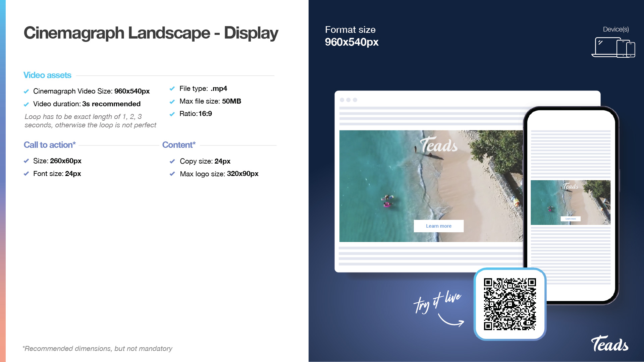Click the checkmark next to Ratio 16:9
644x362 pixels.
coord(172,114)
